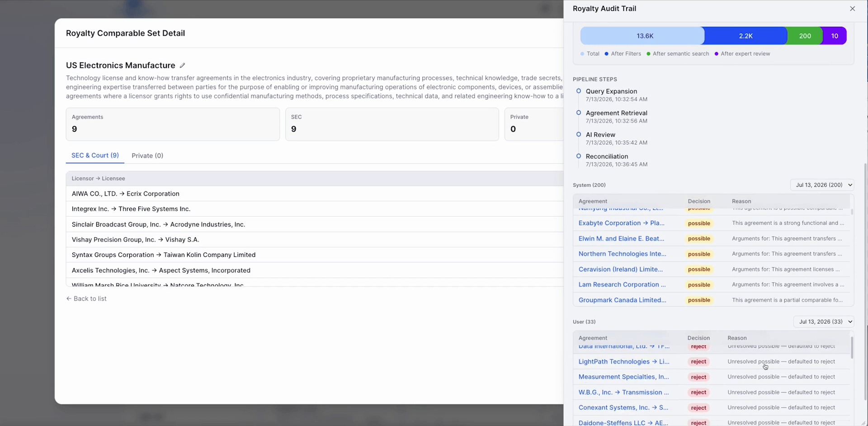Open the Conexant Systems, Inc. agreement link
The height and width of the screenshot is (426, 868).
coord(623,407)
